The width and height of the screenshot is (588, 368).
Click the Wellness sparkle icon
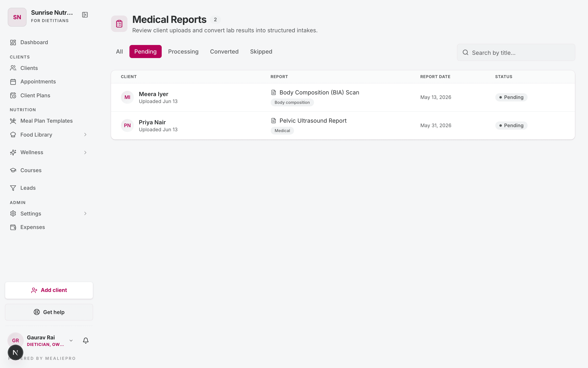[13, 152]
